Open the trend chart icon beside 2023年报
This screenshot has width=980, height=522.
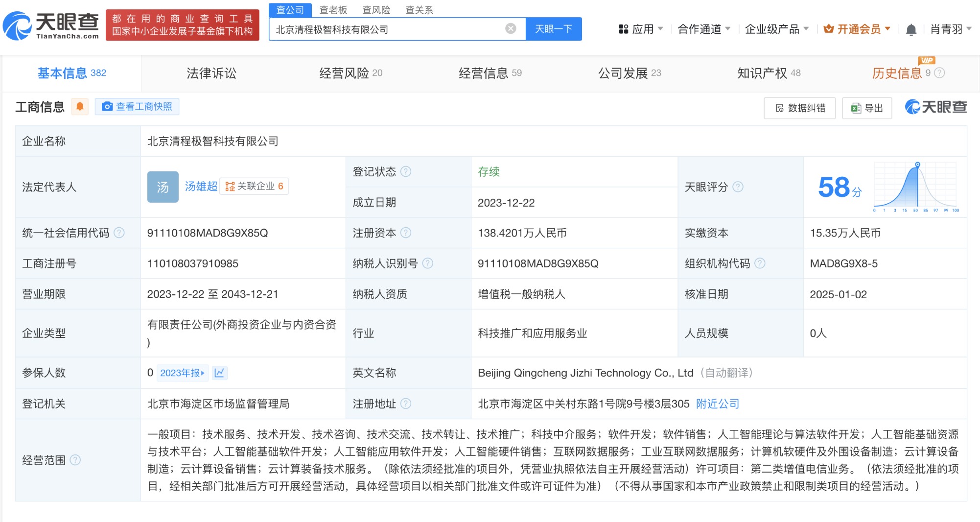[x=219, y=373]
